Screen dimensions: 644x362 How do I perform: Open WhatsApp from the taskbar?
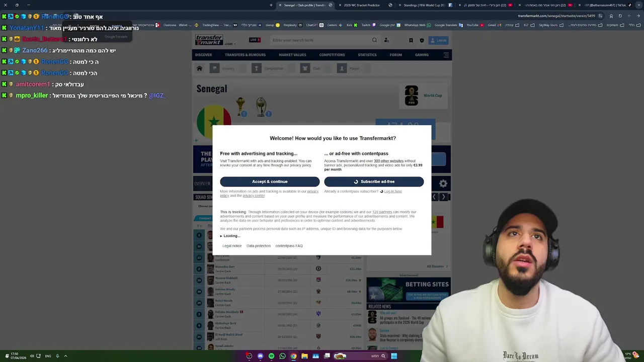[x=282, y=356]
